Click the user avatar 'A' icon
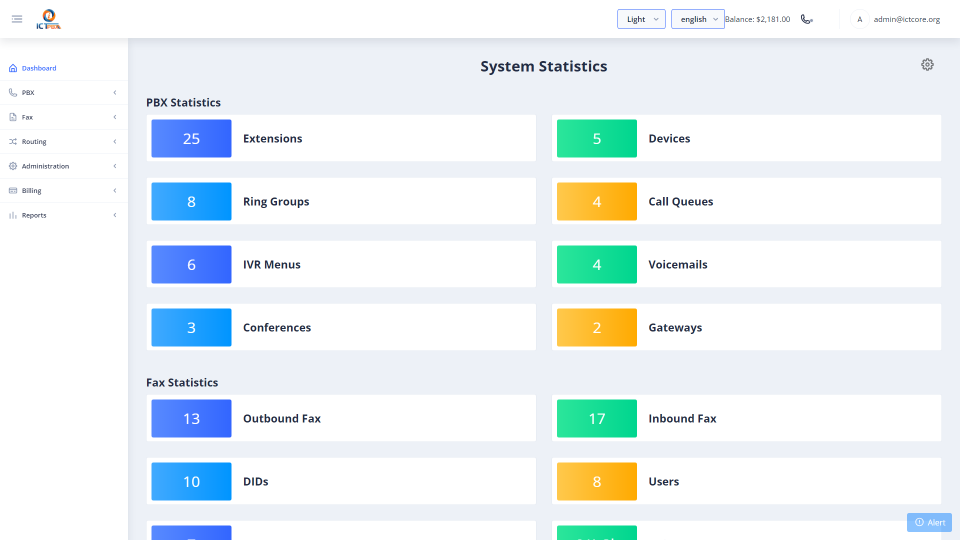 tap(860, 19)
